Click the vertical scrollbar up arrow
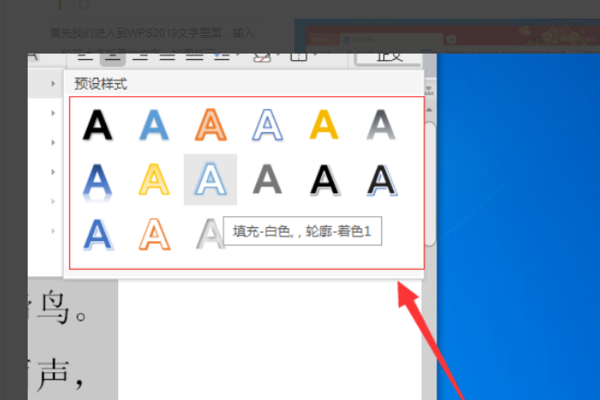Screen dimensions: 600x400 point(429,110)
